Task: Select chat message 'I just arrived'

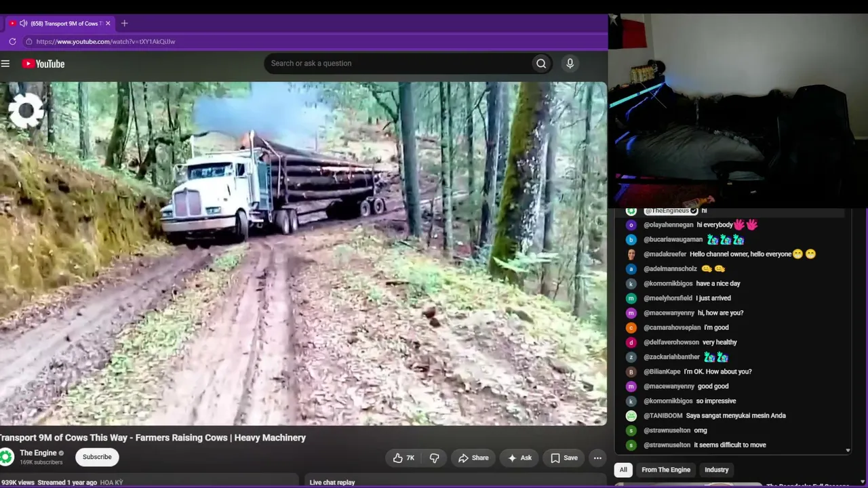Action: point(713,298)
